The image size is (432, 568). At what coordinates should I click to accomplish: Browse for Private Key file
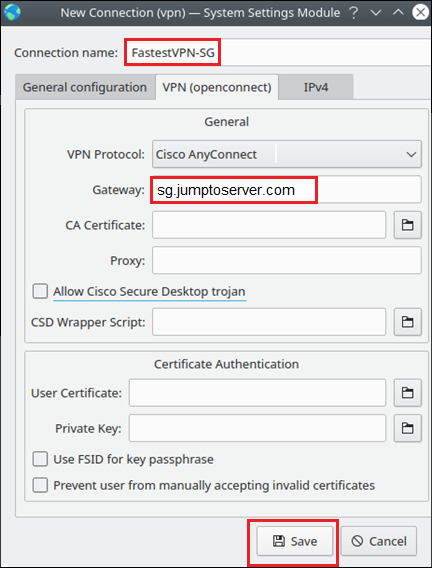coord(408,428)
